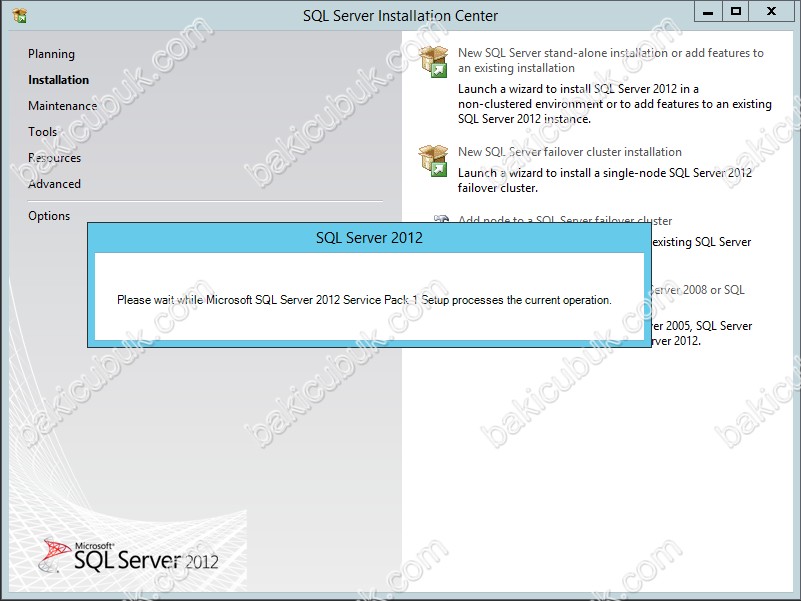Select the Installation section
The height and width of the screenshot is (601, 801).
tap(58, 80)
